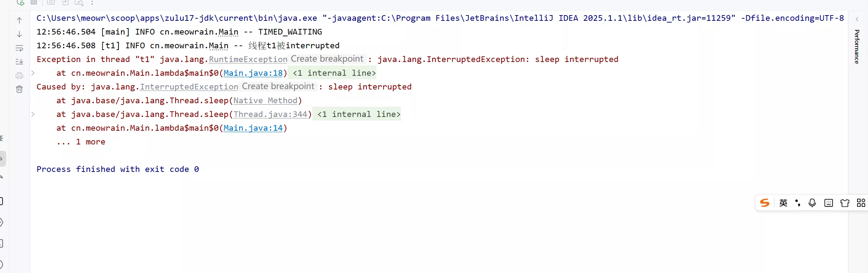Expand folded line beside Thread.java:344 frame
Viewport: 868px width, 273px height.
[33, 114]
